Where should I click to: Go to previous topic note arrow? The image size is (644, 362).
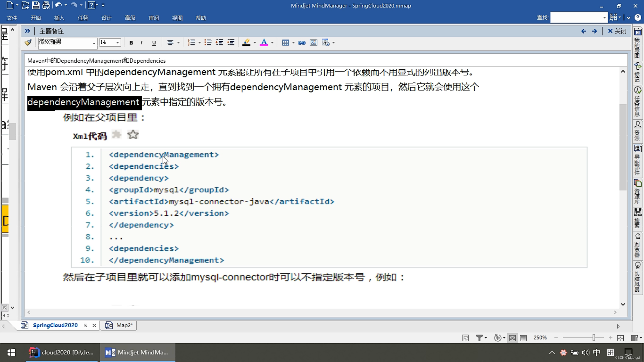pos(584,31)
